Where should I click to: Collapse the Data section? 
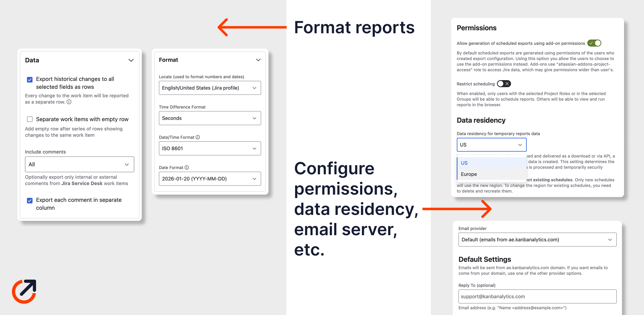pos(131,60)
